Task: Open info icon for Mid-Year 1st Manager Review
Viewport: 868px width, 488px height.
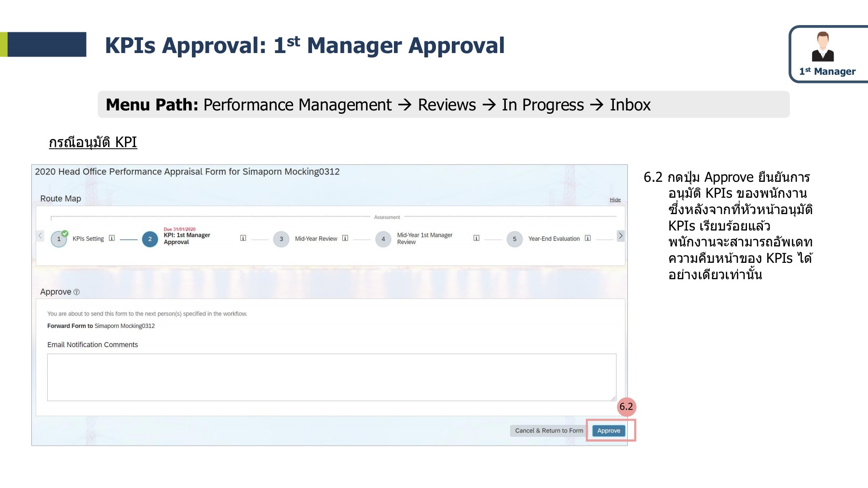Action: [x=476, y=238]
